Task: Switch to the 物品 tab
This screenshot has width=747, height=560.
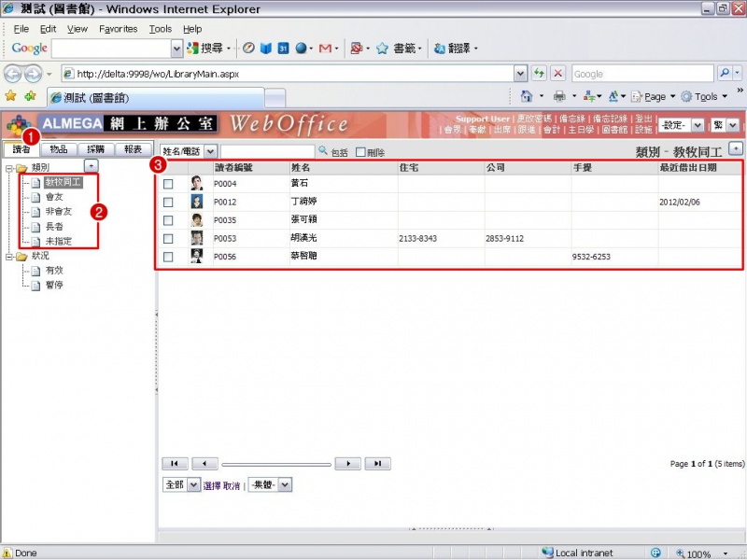Action: (59, 149)
